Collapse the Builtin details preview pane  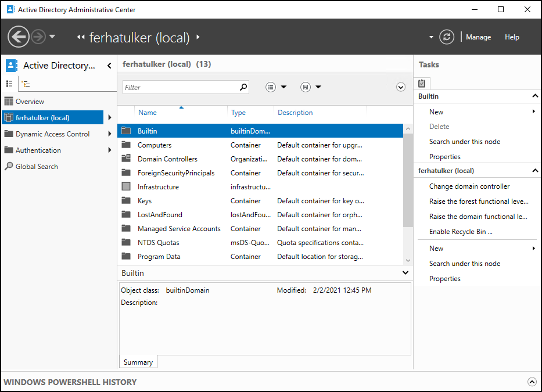[x=405, y=273]
